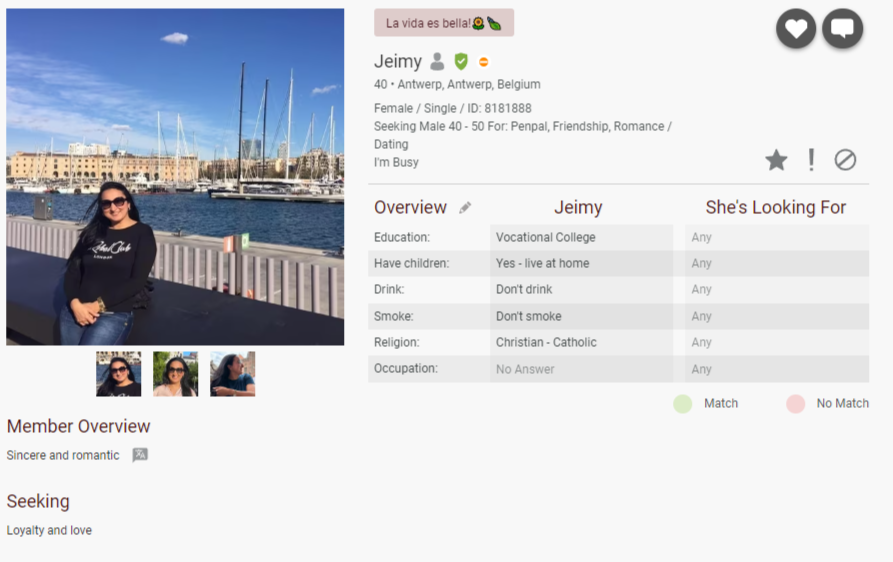Click the orange membership badge icon
This screenshot has width=893, height=562.
(x=483, y=62)
